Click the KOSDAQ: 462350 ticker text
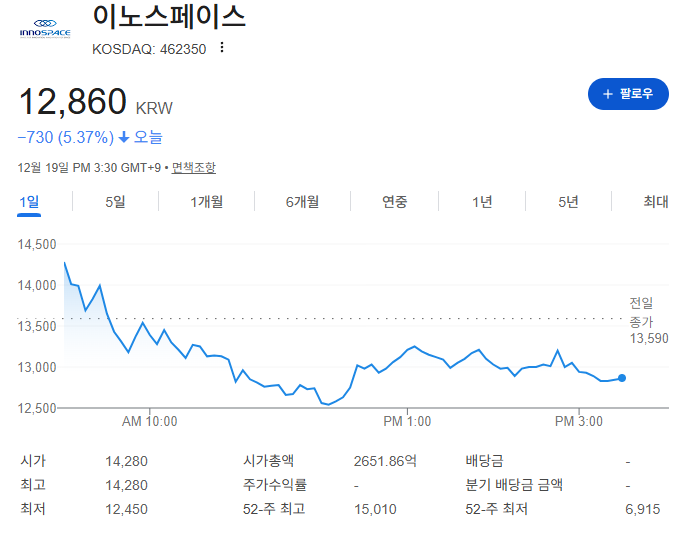689x548 pixels. [x=149, y=49]
